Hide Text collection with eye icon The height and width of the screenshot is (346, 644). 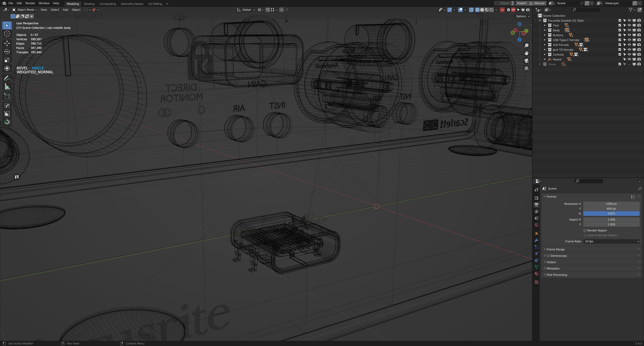(629, 25)
